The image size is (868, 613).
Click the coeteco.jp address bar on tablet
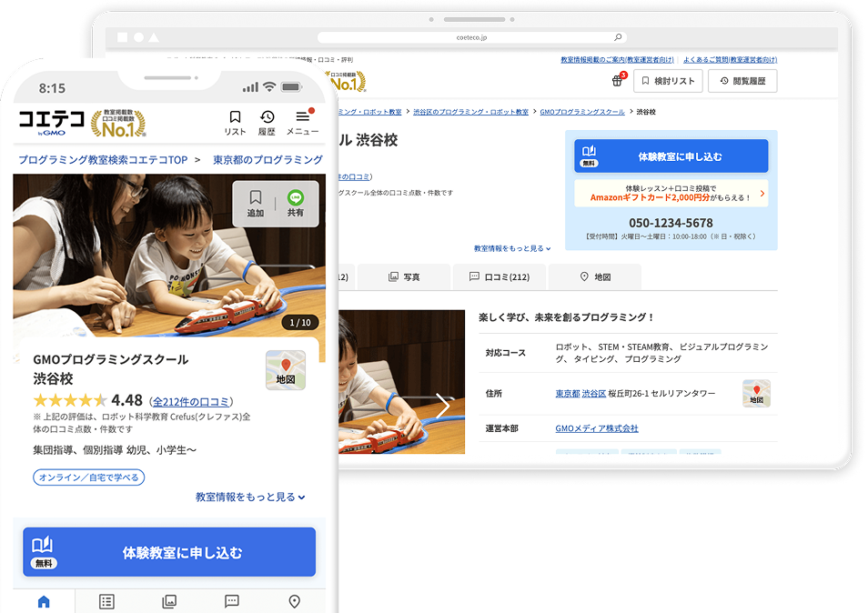coord(471,37)
